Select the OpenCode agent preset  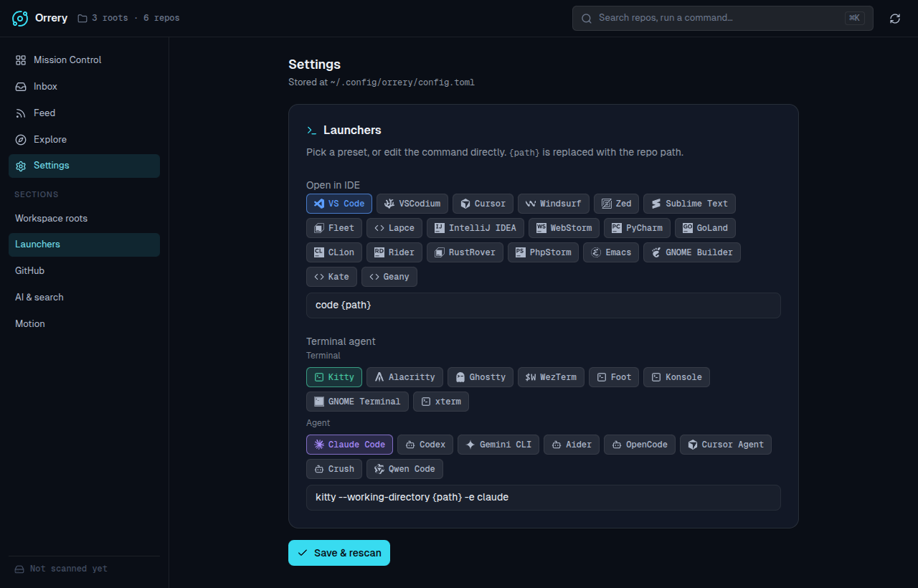tap(640, 445)
